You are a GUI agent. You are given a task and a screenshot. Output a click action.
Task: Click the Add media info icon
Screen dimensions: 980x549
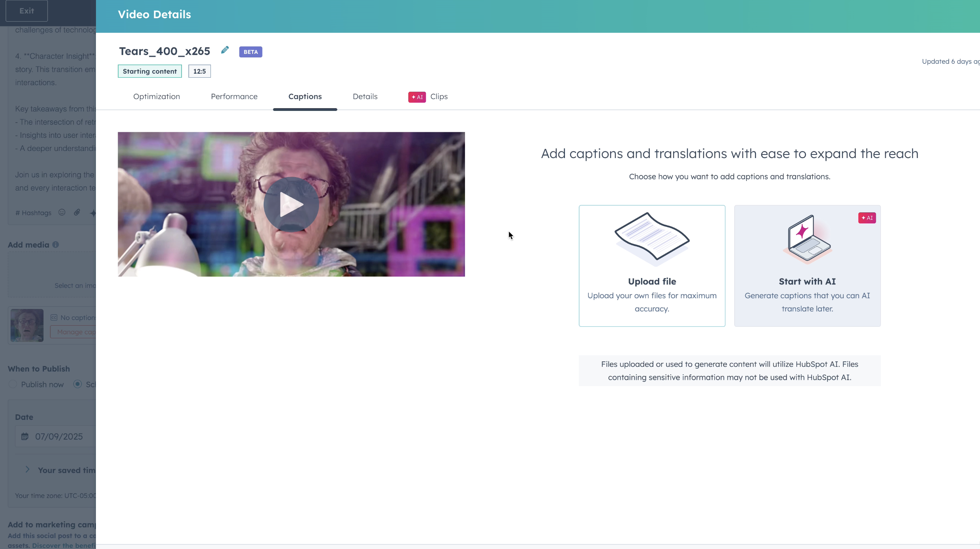[x=56, y=244]
